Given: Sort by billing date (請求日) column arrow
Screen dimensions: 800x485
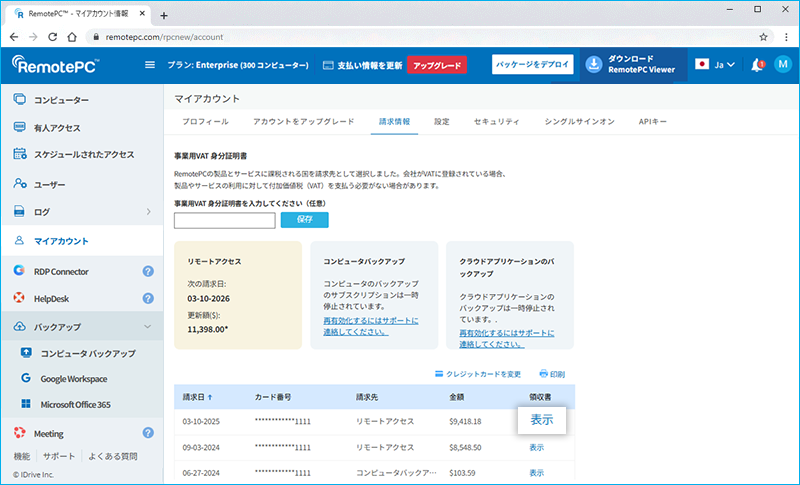Looking at the screenshot, I should click(210, 397).
